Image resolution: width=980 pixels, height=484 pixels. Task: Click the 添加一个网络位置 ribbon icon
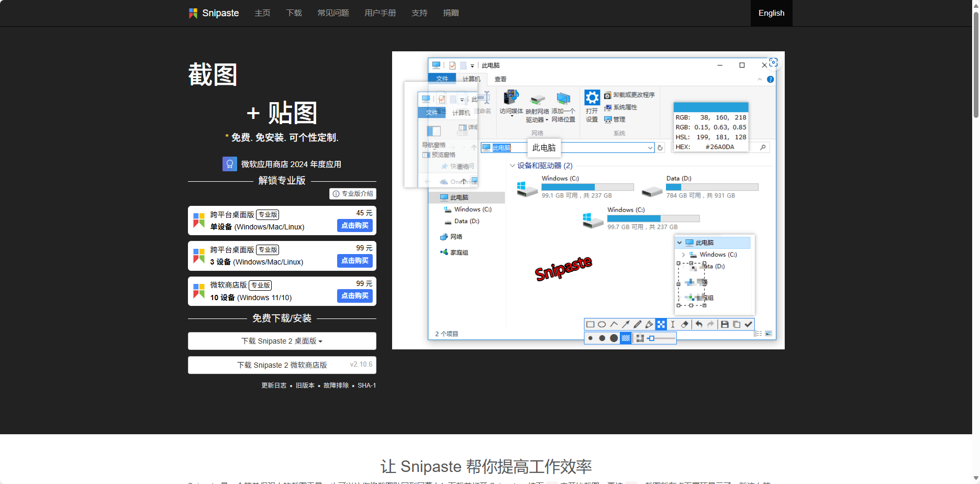(563, 98)
